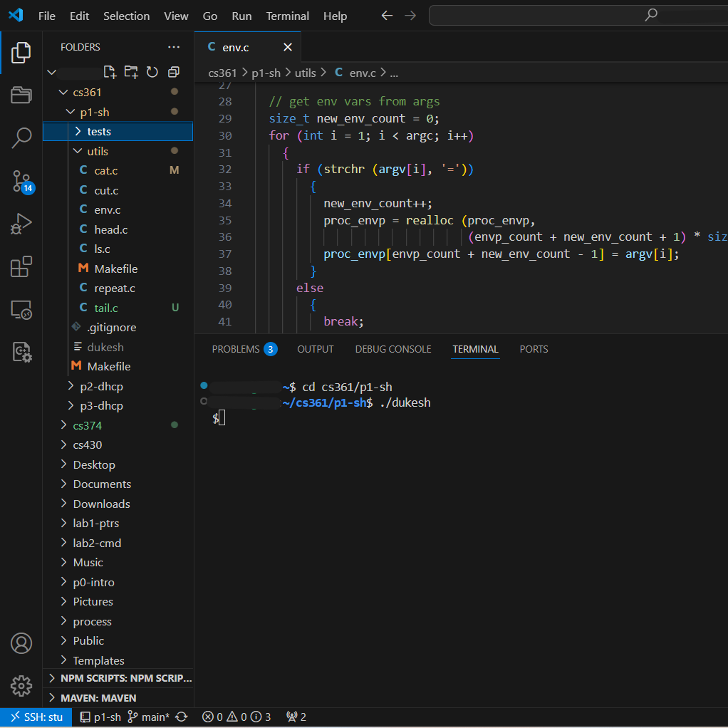Screen dimensions: 728x728
Task: Click the SSH: stu remote indicator
Action: (36, 717)
